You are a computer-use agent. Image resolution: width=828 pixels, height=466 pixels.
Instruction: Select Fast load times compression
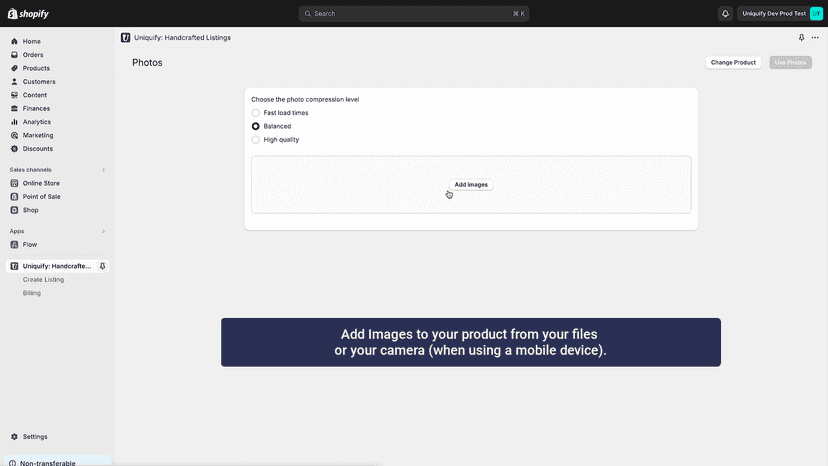[x=256, y=113]
